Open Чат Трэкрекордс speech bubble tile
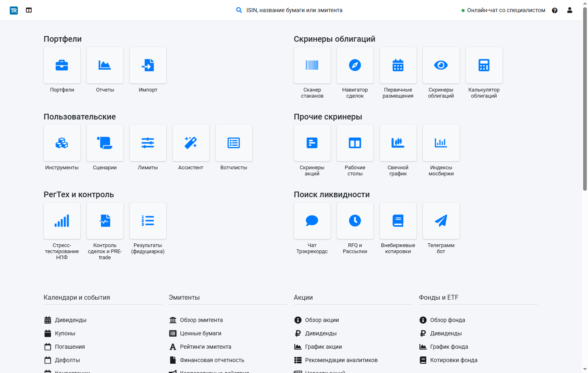This screenshot has height=373, width=588. 312,221
